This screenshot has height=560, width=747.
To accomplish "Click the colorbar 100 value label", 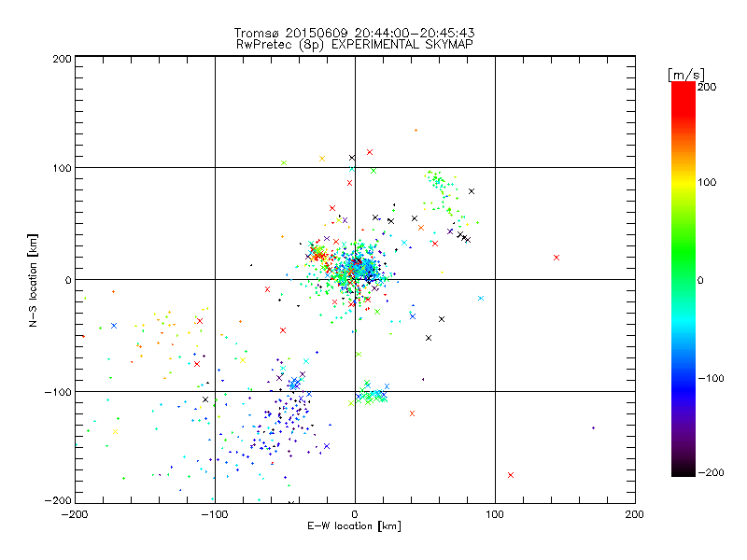I will (x=707, y=182).
